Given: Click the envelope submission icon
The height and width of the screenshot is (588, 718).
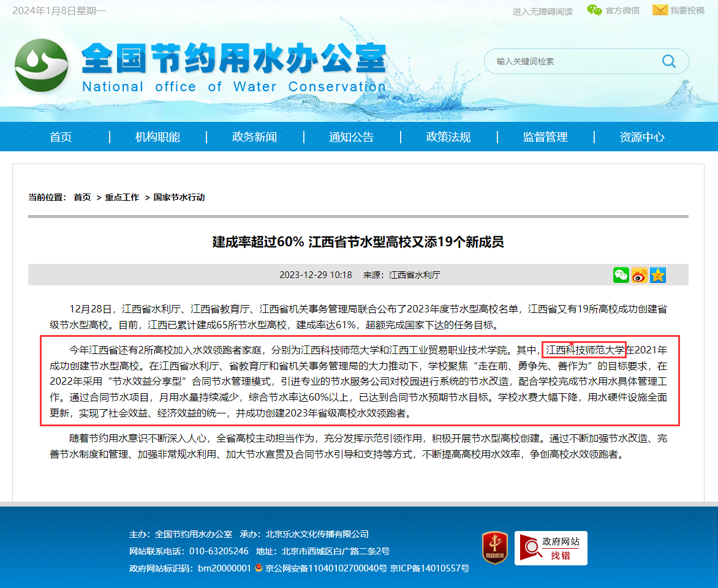Looking at the screenshot, I should pyautogui.click(x=660, y=10).
